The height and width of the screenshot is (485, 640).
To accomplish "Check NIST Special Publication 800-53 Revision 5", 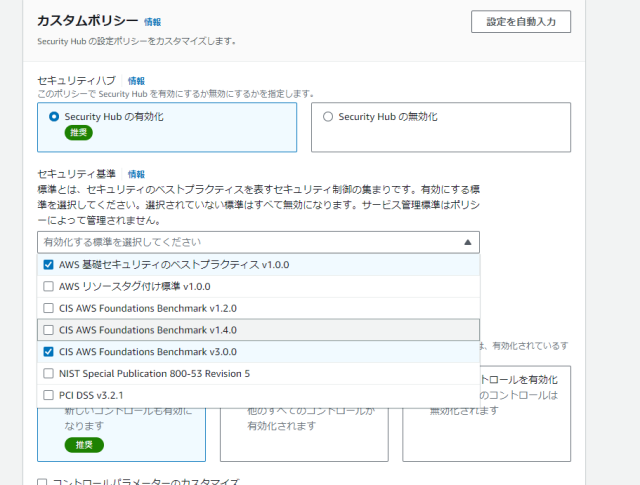I will [48, 373].
